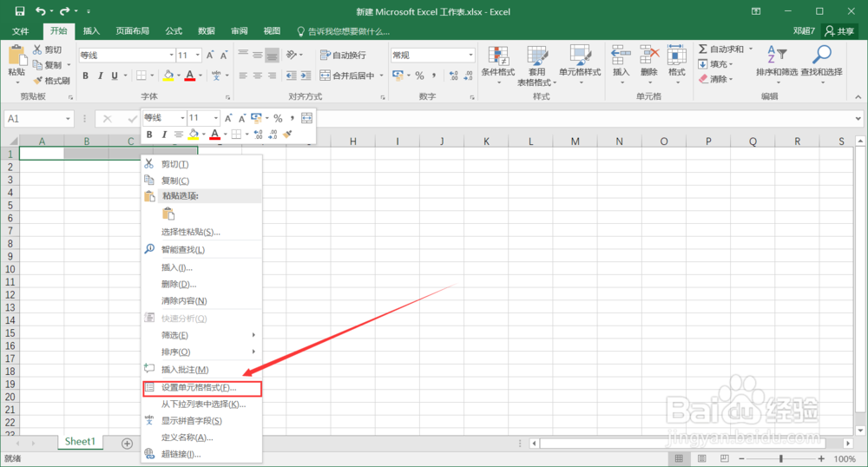Open the ribbon font name dropdown (等线)
This screenshot has height=467, width=868.
point(171,56)
